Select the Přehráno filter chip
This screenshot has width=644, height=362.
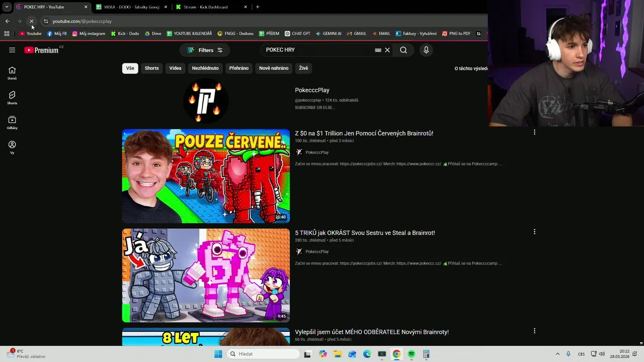239,68
